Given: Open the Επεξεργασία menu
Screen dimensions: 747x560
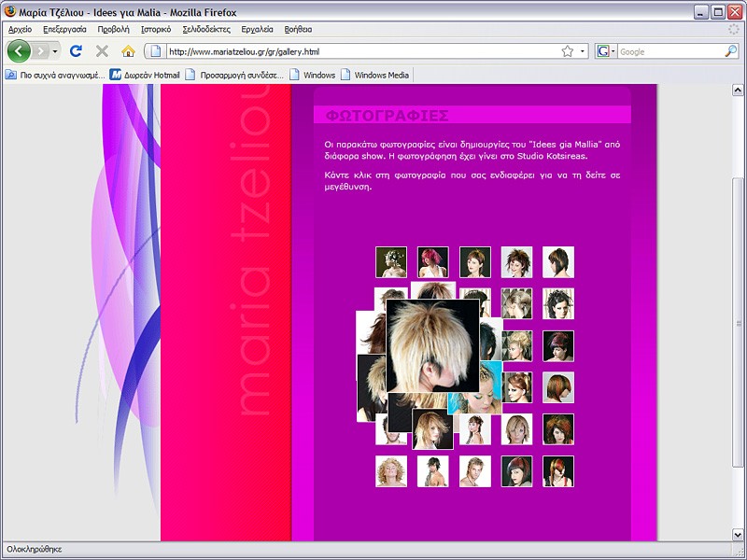Looking at the screenshot, I should tap(64, 30).
